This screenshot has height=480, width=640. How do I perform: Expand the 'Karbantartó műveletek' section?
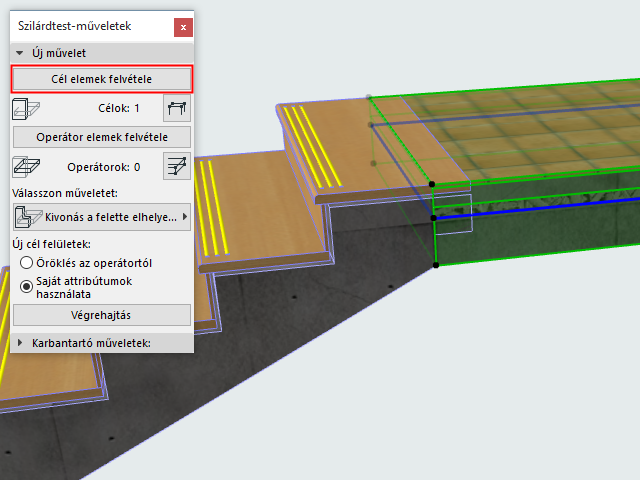20,343
